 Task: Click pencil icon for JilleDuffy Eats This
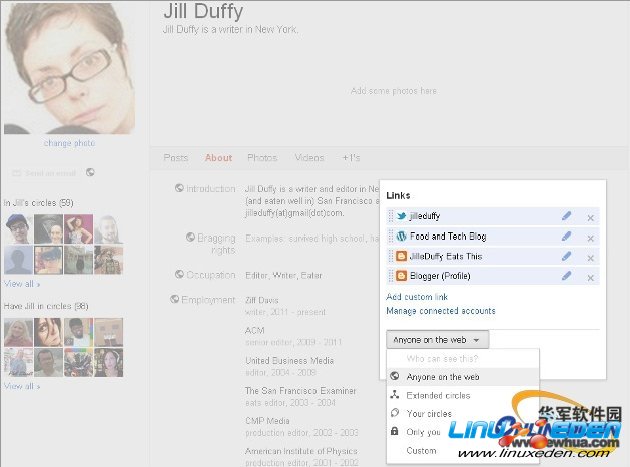pyautogui.click(x=566, y=256)
